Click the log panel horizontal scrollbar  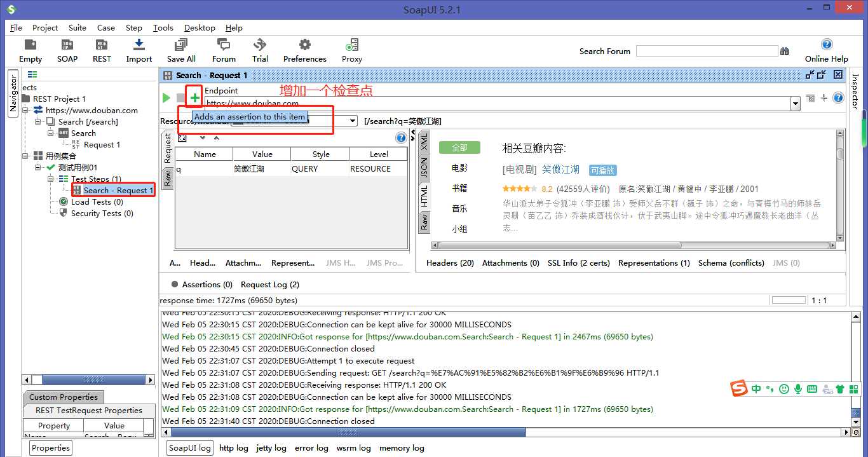(x=506, y=432)
